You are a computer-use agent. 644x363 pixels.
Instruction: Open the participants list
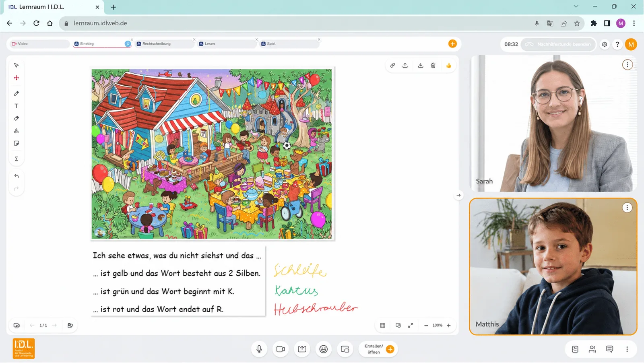point(592,349)
